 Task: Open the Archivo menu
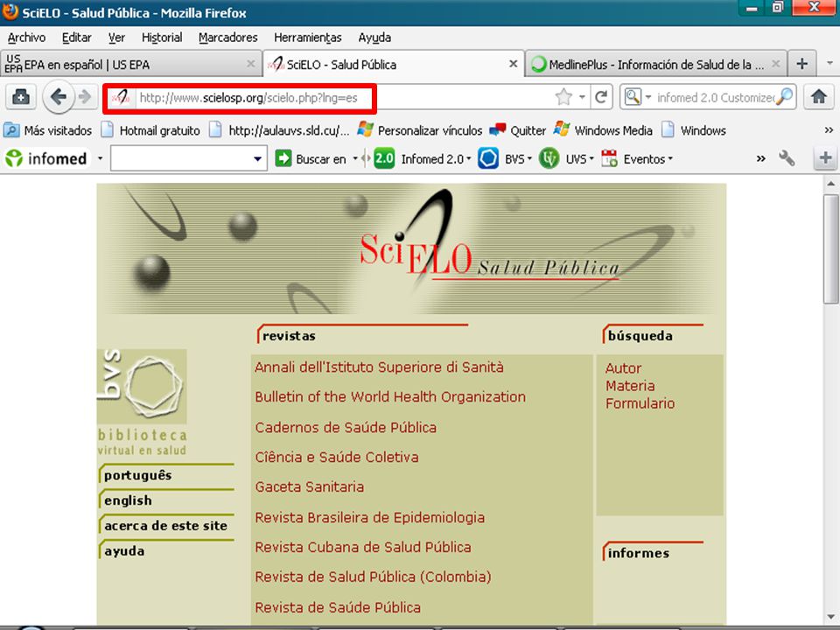[x=26, y=38]
